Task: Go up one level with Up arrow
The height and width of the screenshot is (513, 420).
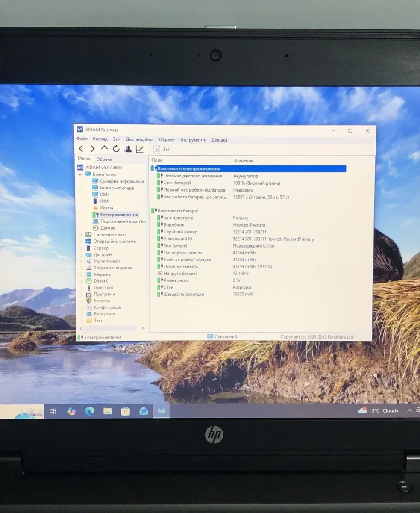Action: [104, 148]
